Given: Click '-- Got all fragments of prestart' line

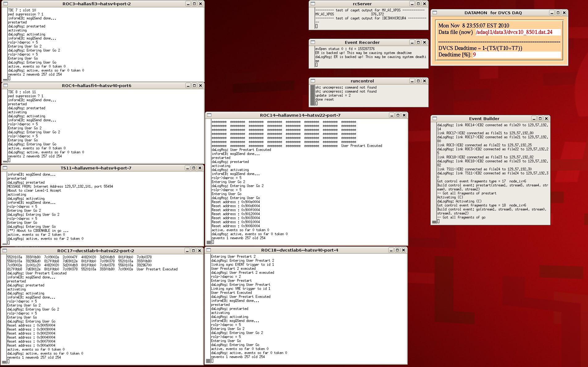Looking at the screenshot, I should point(467,193).
